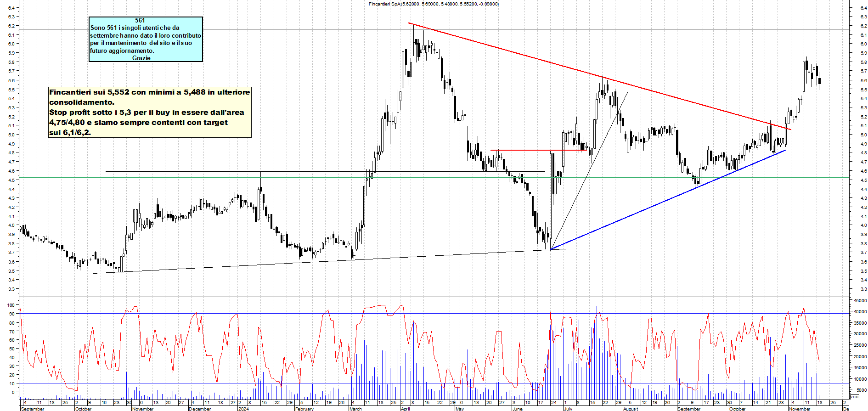
Task: Click the Fincantieri SpA chart title text
Action: [434, 4]
